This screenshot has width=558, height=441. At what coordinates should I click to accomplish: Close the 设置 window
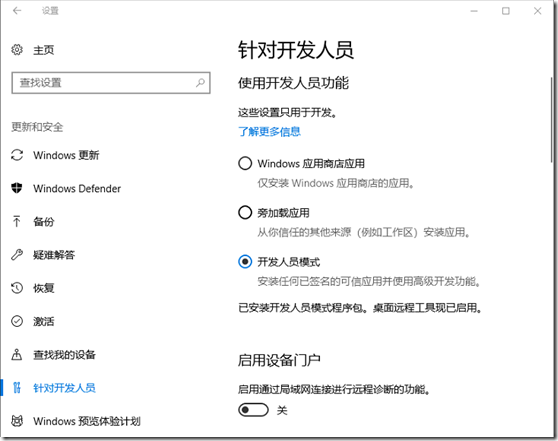tap(537, 11)
